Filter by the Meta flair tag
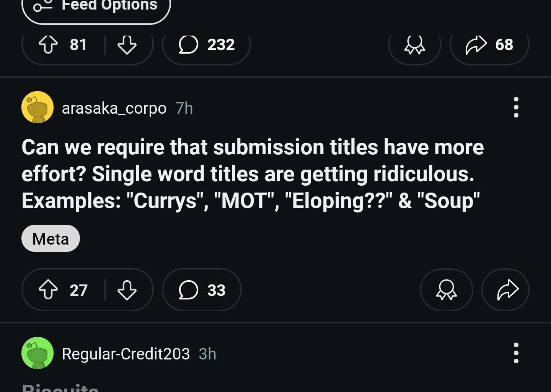 [51, 238]
